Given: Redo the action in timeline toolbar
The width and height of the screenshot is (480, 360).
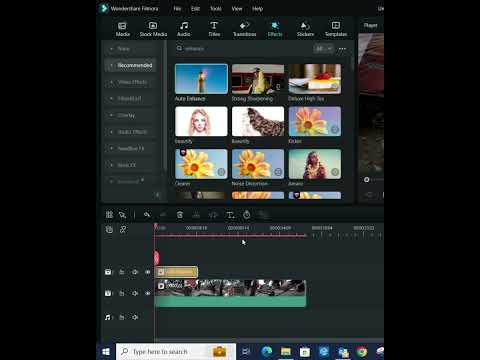Looking at the screenshot, I should (x=163, y=215).
